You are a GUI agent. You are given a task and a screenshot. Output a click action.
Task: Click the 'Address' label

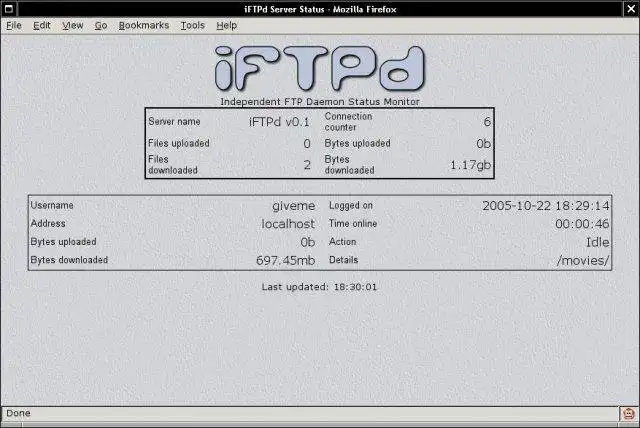(x=48, y=224)
